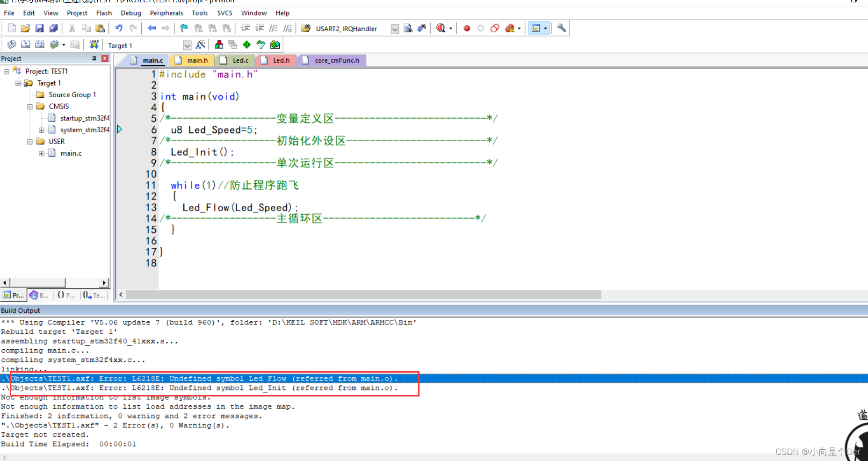This screenshot has height=461, width=868.
Task: Open Manage Run-Time Environment green diamond
Action: click(247, 44)
